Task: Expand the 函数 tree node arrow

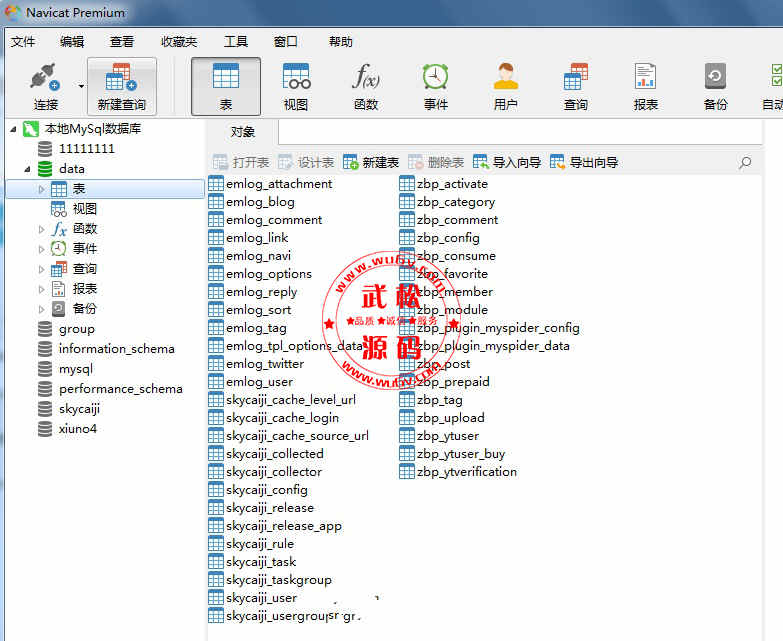Action: (x=41, y=229)
